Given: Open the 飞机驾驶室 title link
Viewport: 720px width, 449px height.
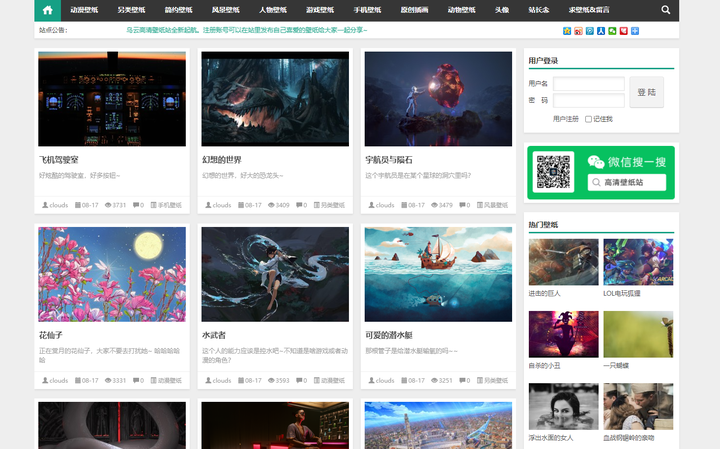Looking at the screenshot, I should [59, 160].
